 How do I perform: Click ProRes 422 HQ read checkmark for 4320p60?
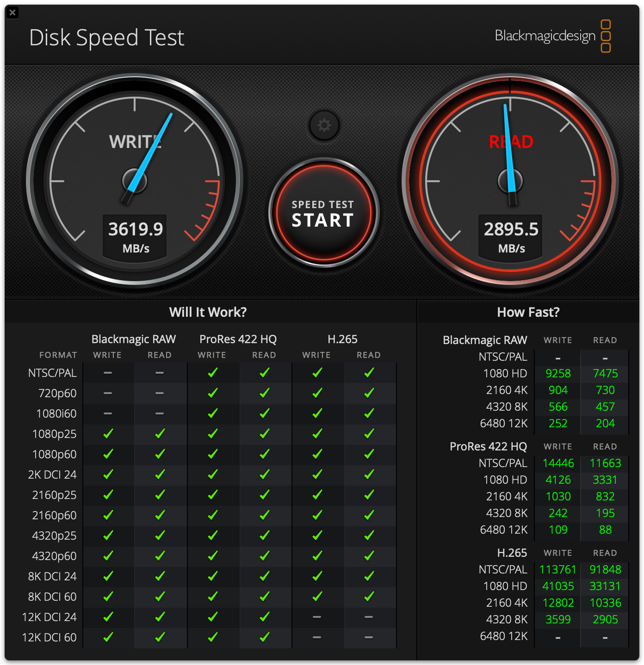coord(264,556)
